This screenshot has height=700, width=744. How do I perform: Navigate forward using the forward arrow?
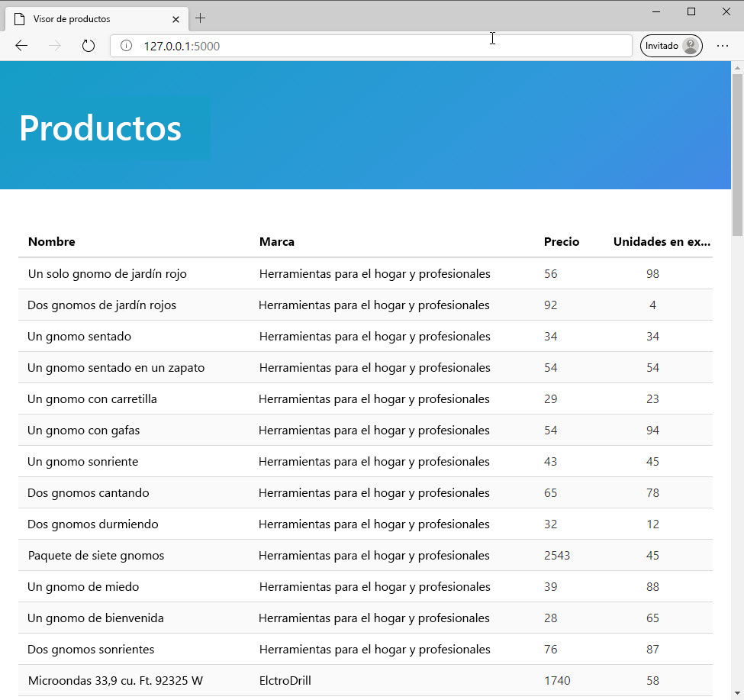click(54, 45)
